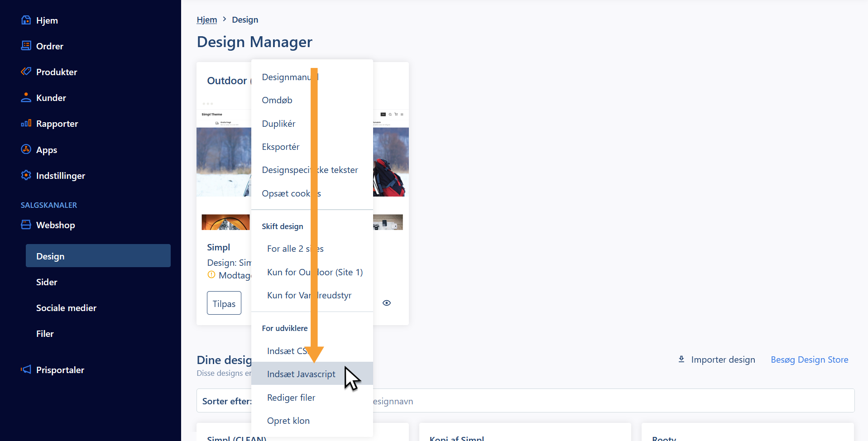The width and height of the screenshot is (868, 441).
Task: Open Indstillinger via the gear icon
Action: [26, 175]
